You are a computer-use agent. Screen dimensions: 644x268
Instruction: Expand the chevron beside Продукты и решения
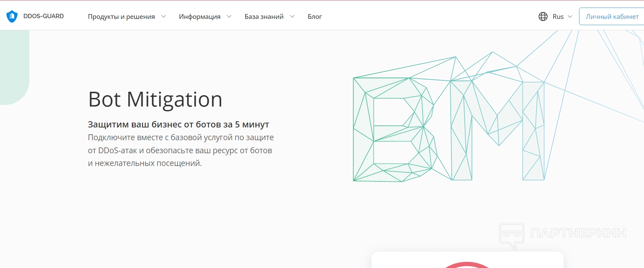pyautogui.click(x=164, y=16)
